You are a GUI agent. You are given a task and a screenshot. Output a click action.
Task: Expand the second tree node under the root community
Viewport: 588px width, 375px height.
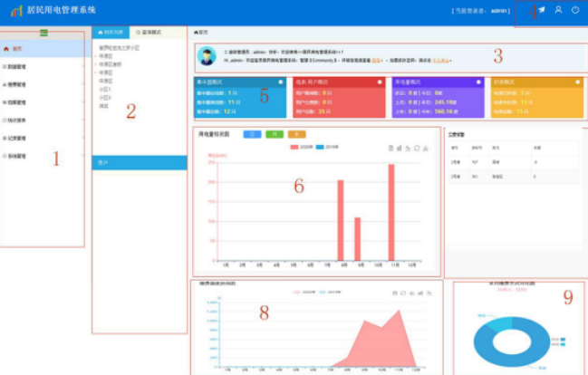(96, 64)
